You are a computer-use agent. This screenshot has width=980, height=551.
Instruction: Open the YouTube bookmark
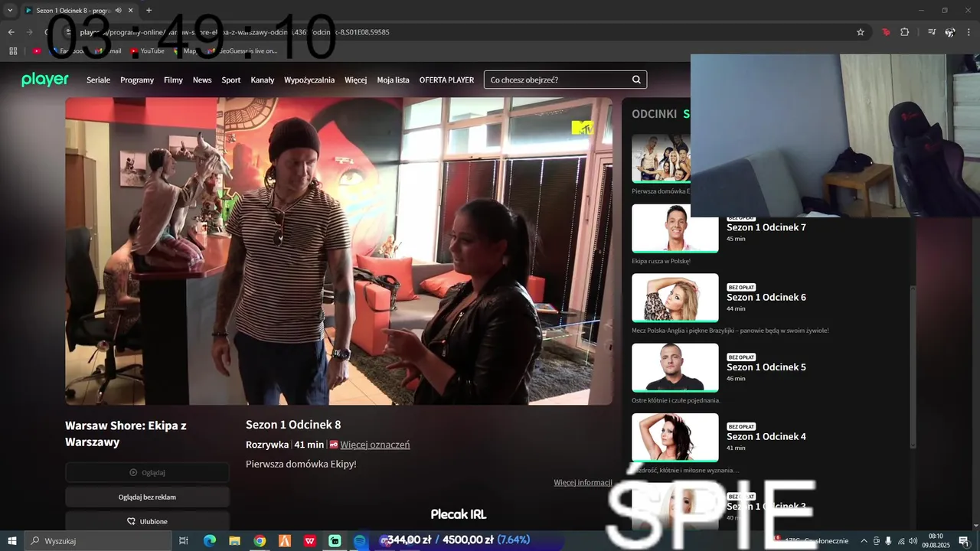[147, 51]
